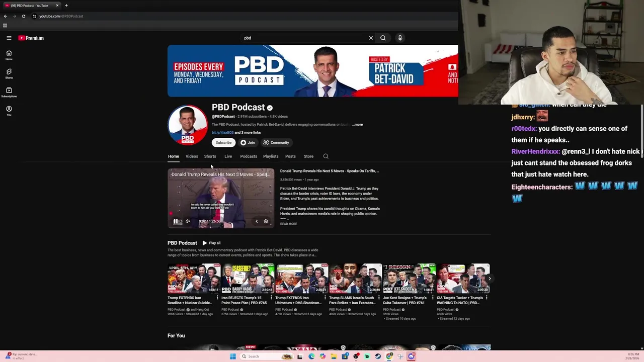Open options menu for CIA Targets Tucker video
644x362 pixels.
487,298
